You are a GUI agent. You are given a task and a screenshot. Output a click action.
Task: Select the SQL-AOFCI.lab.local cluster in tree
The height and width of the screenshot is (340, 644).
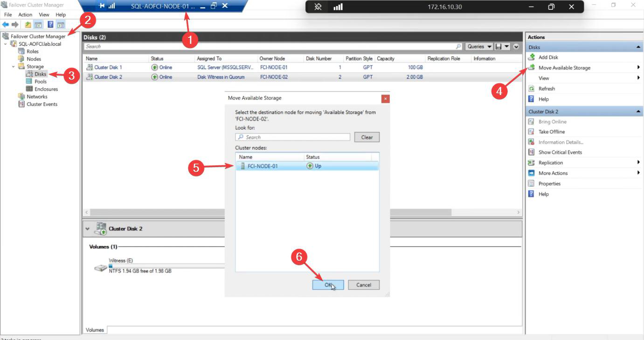(x=40, y=44)
